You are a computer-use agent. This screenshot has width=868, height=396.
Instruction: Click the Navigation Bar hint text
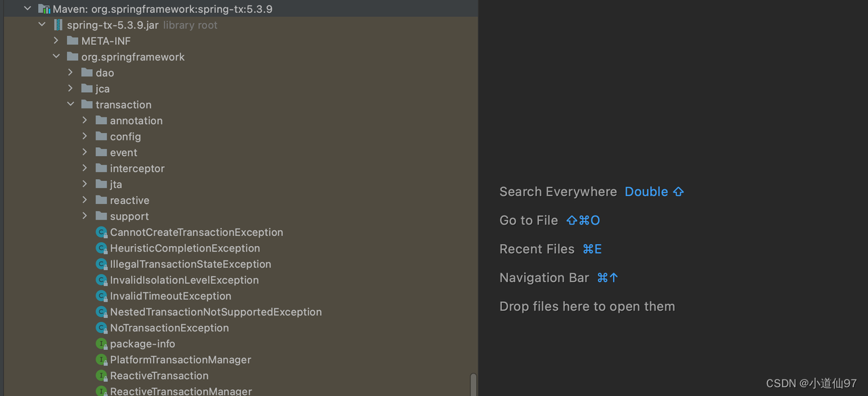(545, 277)
